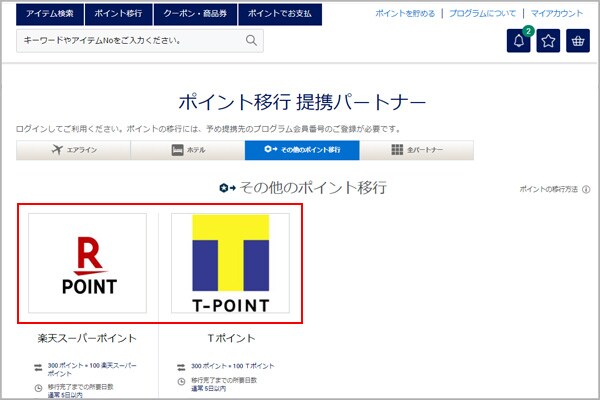Screen dimensions: 600x400
Task: Click the ポイントを貯める link
Action: pos(406,15)
